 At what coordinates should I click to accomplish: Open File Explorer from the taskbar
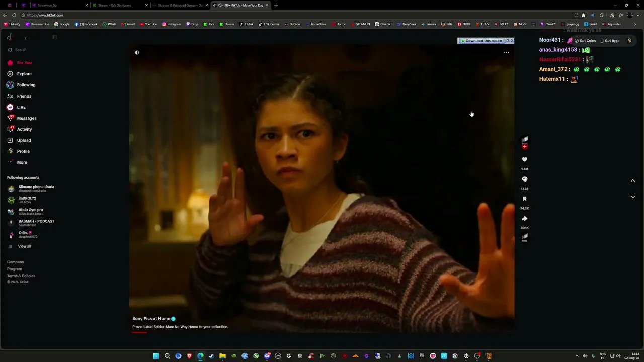pos(222,356)
